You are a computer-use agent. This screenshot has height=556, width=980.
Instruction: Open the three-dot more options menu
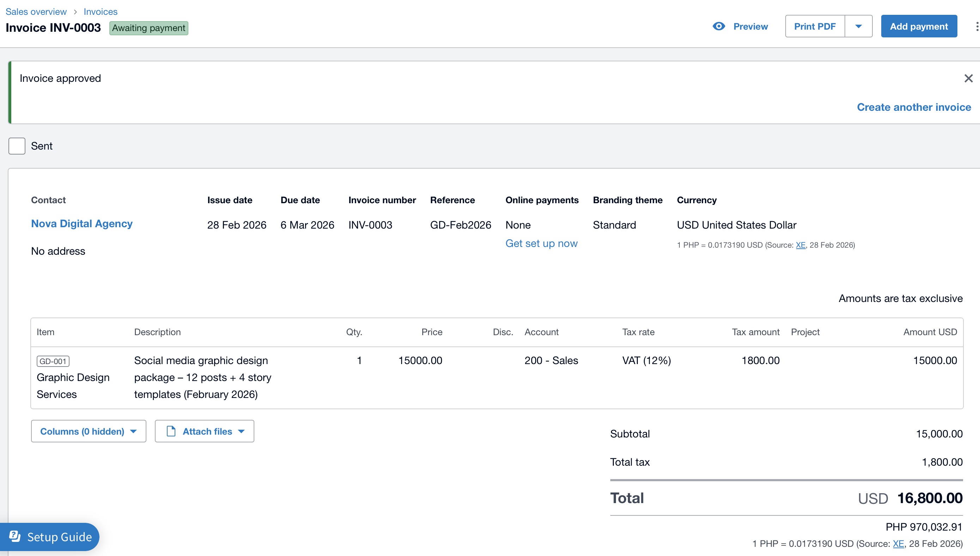976,26
